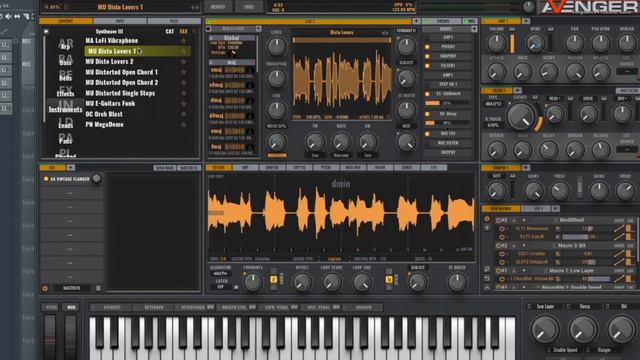This screenshot has width=640, height=360.
Task: Click the circle icon atop the mod matrix sidebar
Action: tap(487, 219)
